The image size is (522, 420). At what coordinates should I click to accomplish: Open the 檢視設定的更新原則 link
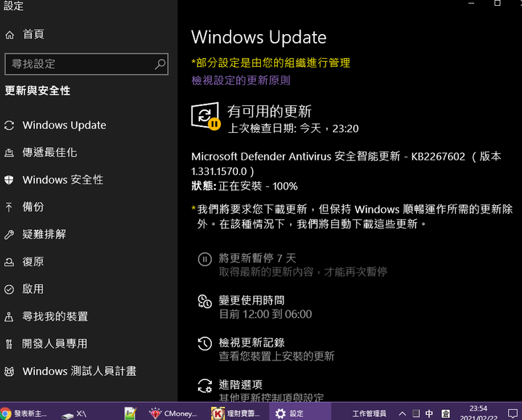click(x=241, y=81)
